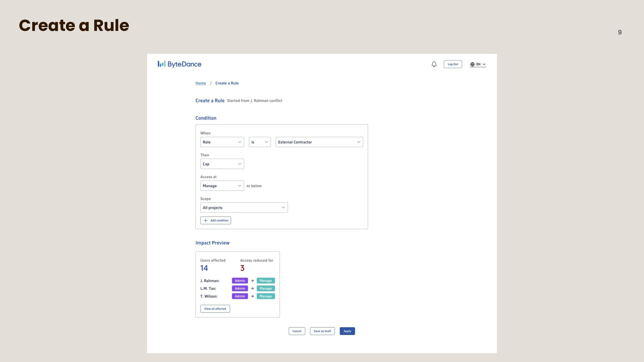644x362 pixels.
Task: Click the 'T. Wilson:' name
Action: (x=209, y=296)
